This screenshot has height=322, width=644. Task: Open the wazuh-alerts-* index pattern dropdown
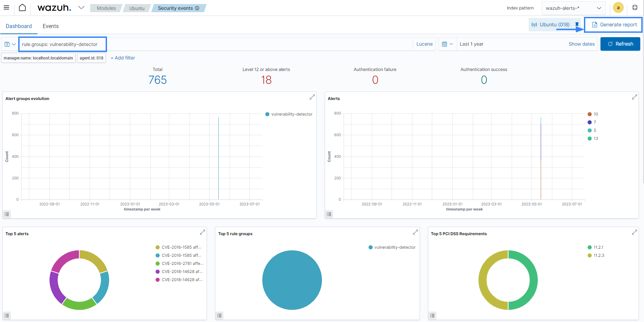[x=573, y=8]
